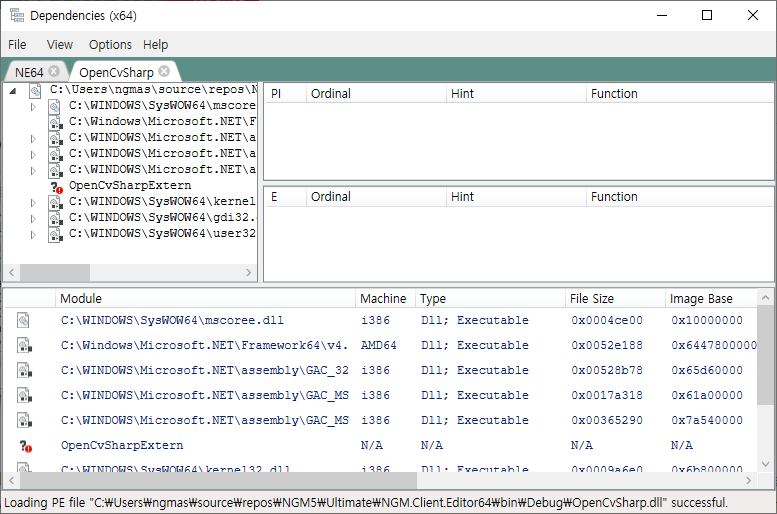Image resolution: width=777 pixels, height=514 pixels.
Task: Maximize the Dependencies window
Action: 707,15
